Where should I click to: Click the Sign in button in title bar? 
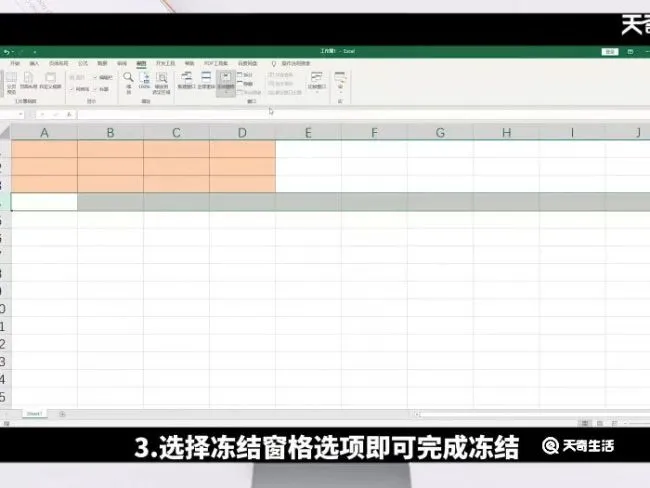[x=610, y=52]
